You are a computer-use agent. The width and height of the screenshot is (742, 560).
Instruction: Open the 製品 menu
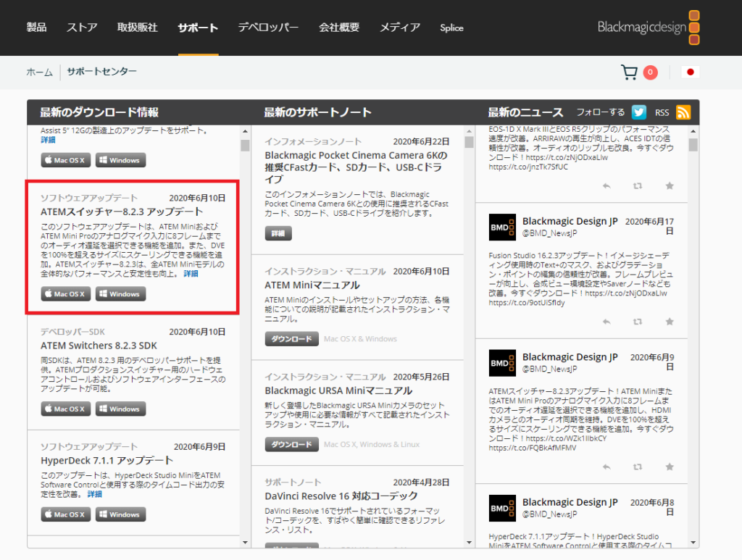click(36, 28)
